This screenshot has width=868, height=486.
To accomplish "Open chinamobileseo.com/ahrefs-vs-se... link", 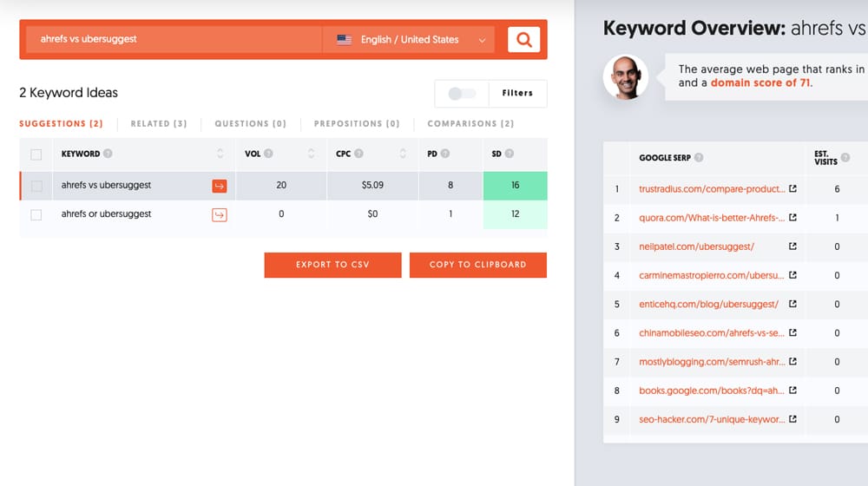I will [x=712, y=332].
